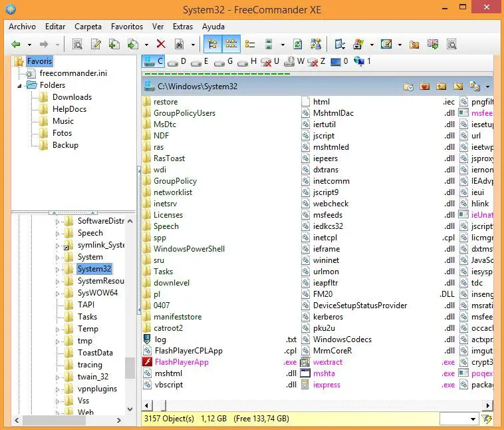Go back with the green arrow

click(16, 45)
